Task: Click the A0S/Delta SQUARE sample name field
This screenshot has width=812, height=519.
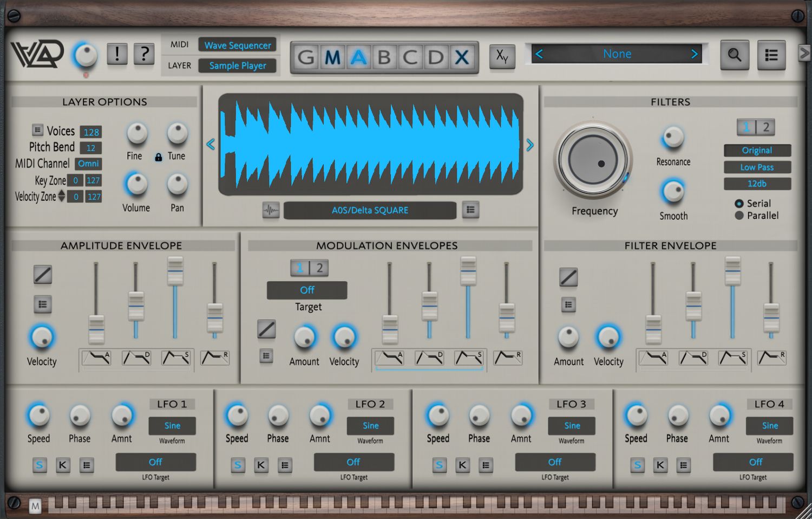Action: pos(370,210)
